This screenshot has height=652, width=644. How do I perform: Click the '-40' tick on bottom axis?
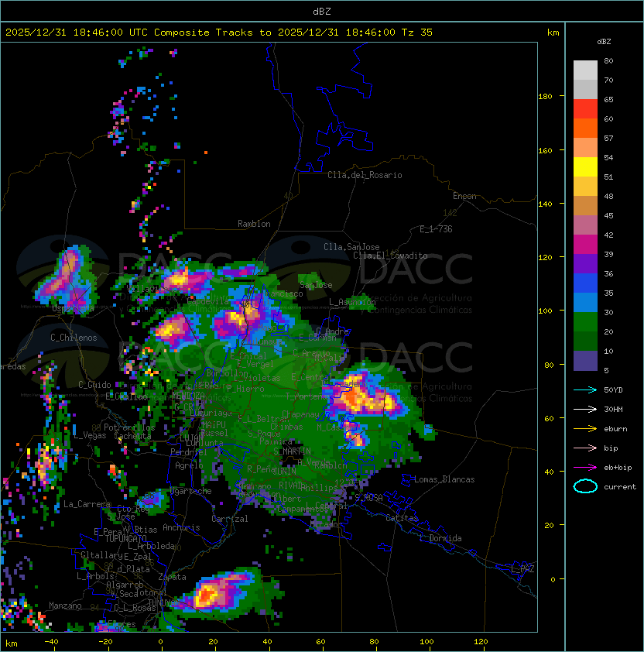coord(51,642)
